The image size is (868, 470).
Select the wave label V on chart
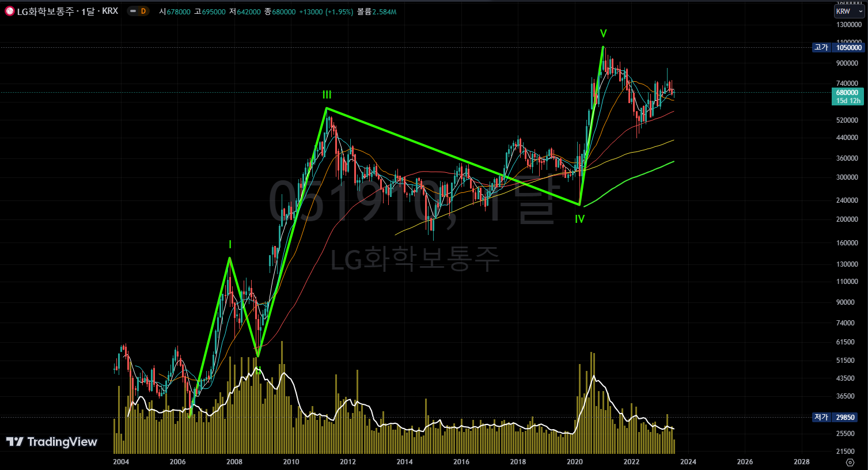click(603, 33)
